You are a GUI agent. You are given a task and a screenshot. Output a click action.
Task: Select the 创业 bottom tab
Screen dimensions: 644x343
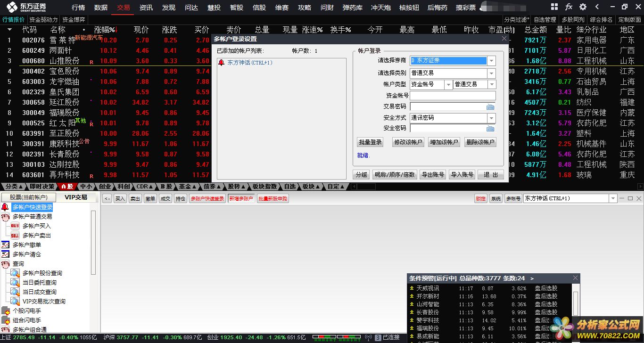[x=105, y=187]
